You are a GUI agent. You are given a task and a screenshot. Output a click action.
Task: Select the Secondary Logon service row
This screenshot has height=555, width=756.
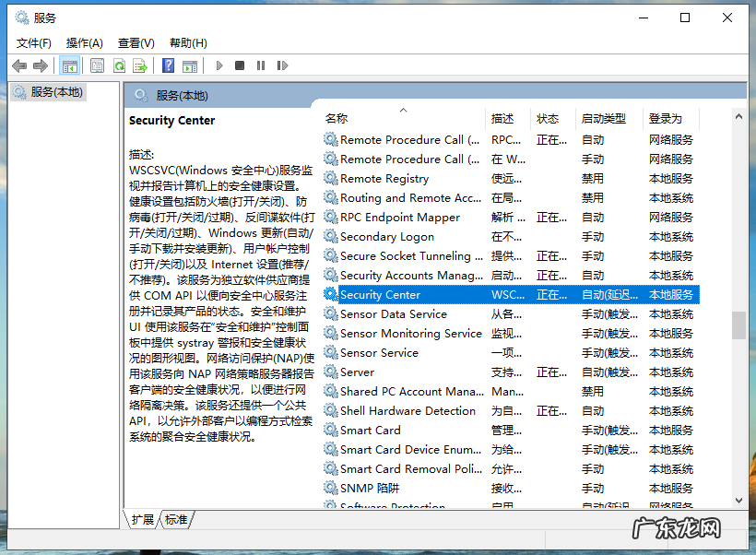click(387, 236)
